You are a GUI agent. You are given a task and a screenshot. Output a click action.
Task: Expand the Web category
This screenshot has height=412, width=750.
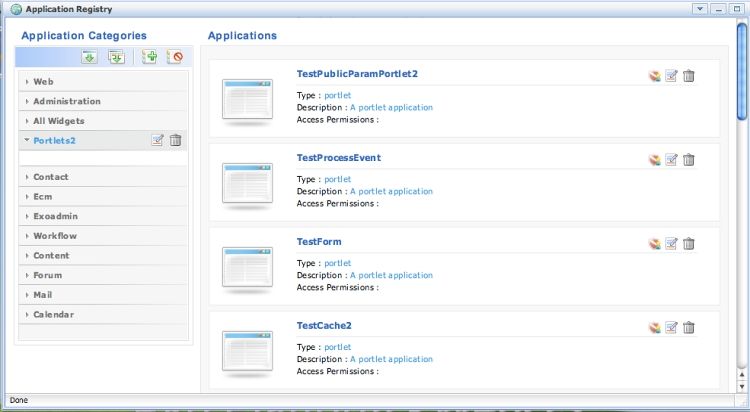pos(103,81)
